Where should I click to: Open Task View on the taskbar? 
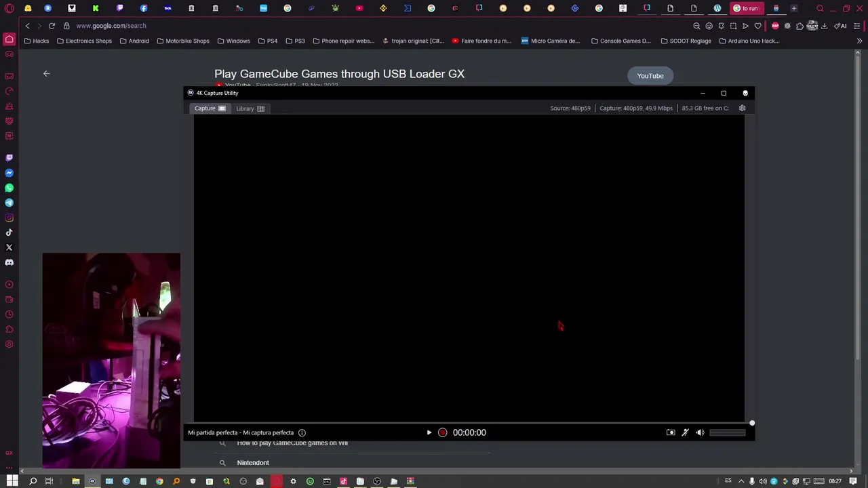point(49,481)
